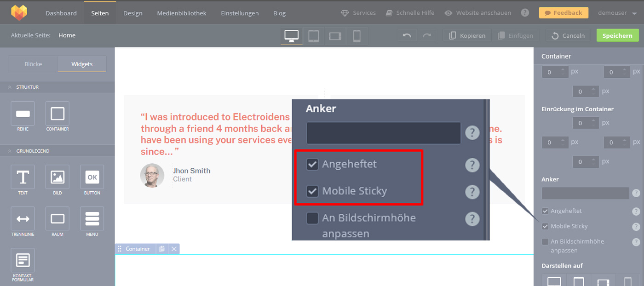
Task: Click the green Speichern button
Action: click(x=617, y=35)
